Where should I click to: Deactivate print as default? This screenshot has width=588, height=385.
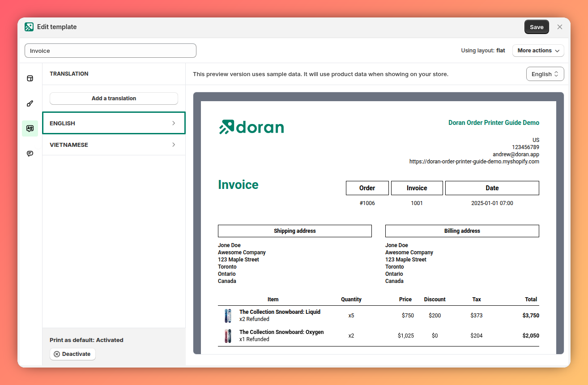[72, 354]
